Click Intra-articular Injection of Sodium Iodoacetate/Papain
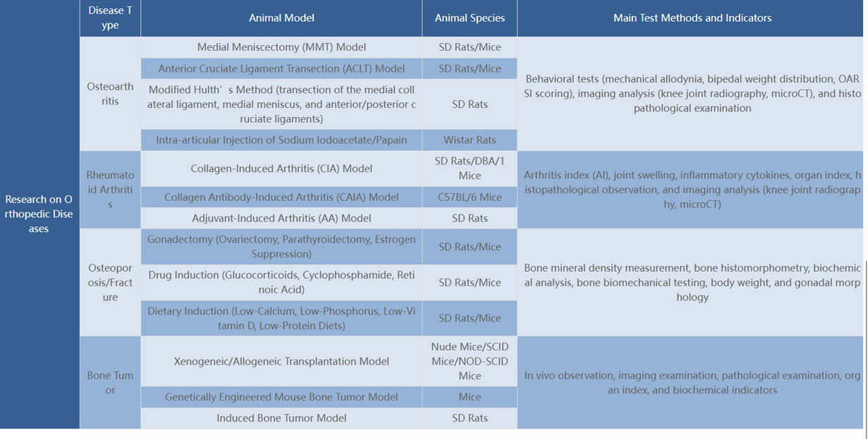868x440 pixels. tap(281, 140)
